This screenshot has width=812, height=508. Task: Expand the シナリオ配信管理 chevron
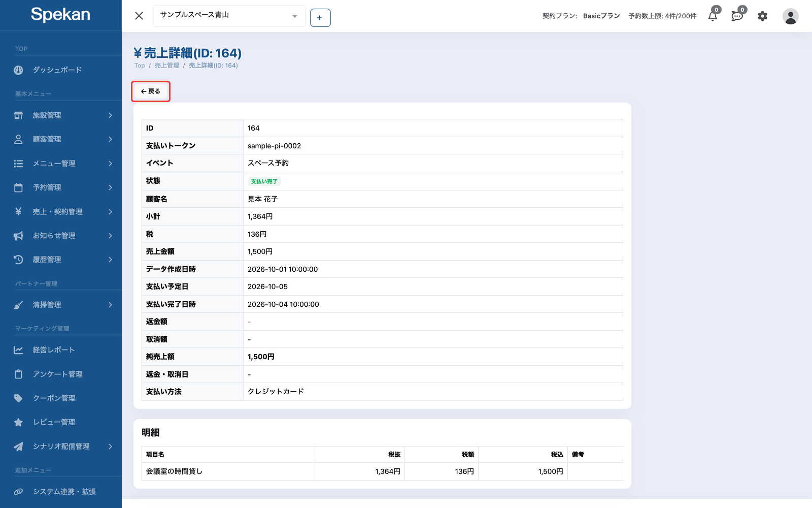click(110, 447)
